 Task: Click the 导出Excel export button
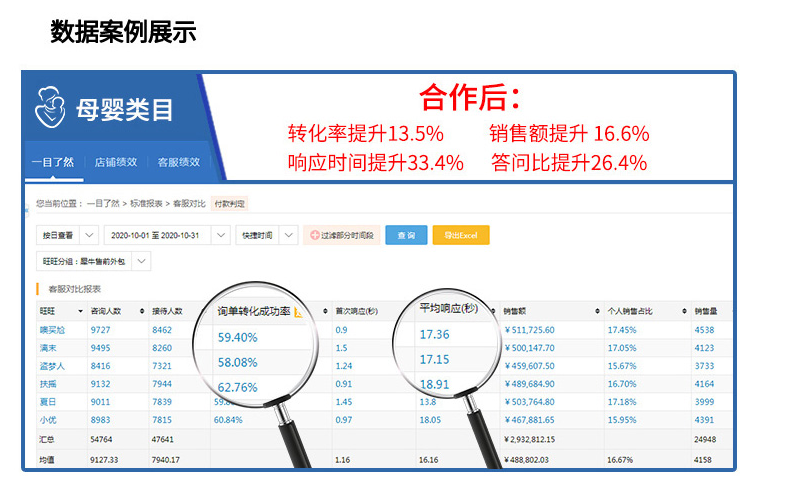[x=461, y=235]
